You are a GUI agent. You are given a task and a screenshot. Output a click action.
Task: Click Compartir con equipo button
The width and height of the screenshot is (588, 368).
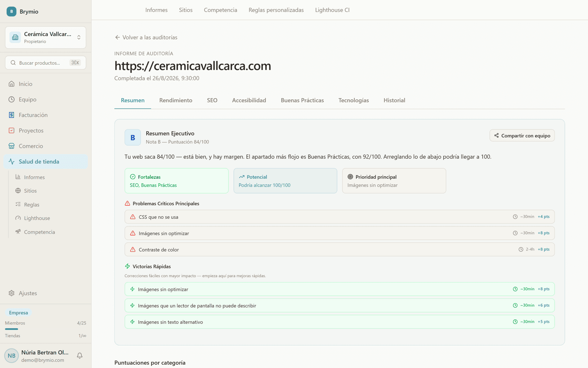tap(522, 135)
